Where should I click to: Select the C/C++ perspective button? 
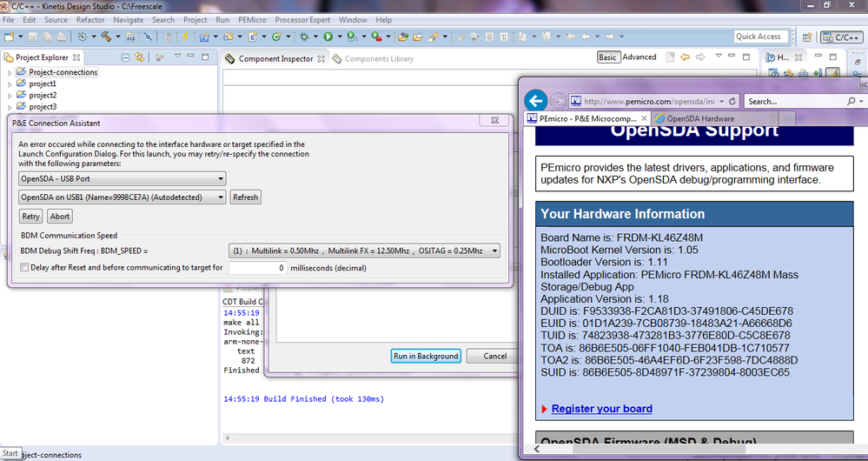click(x=841, y=37)
